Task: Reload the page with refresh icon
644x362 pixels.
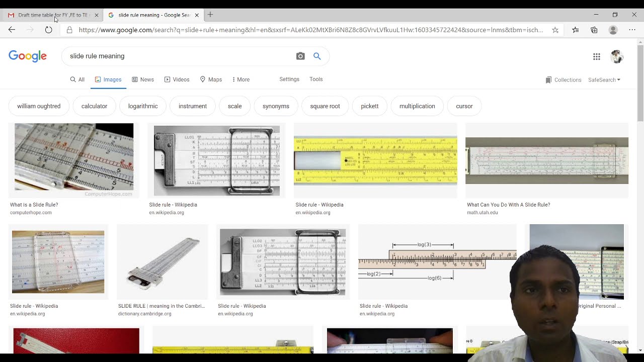Action: coord(48,30)
